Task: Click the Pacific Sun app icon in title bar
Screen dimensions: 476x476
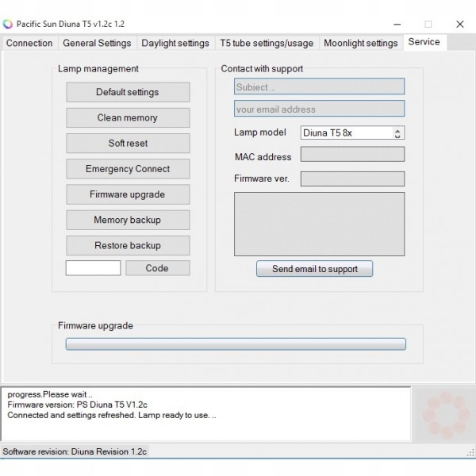Action: (8, 24)
